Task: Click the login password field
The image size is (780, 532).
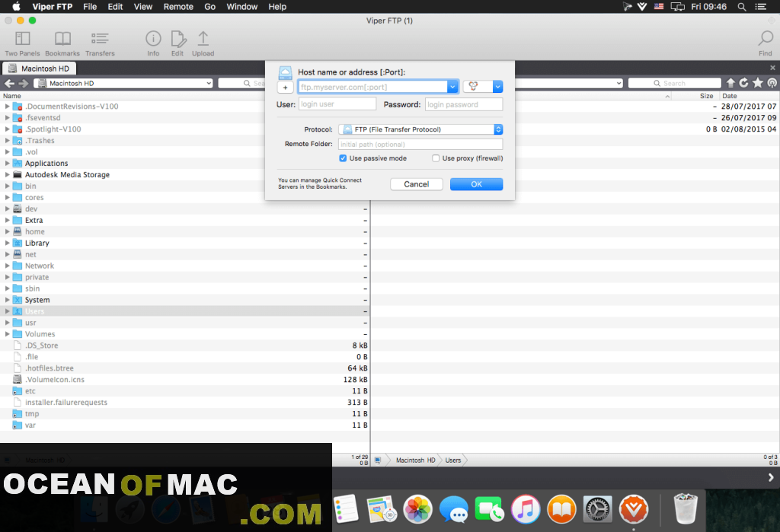Action: tap(464, 104)
